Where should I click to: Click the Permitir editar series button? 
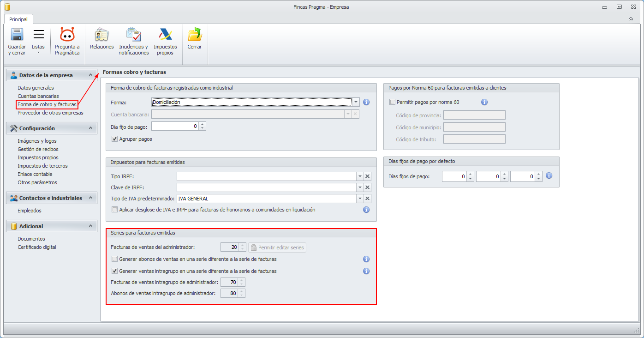[278, 247]
